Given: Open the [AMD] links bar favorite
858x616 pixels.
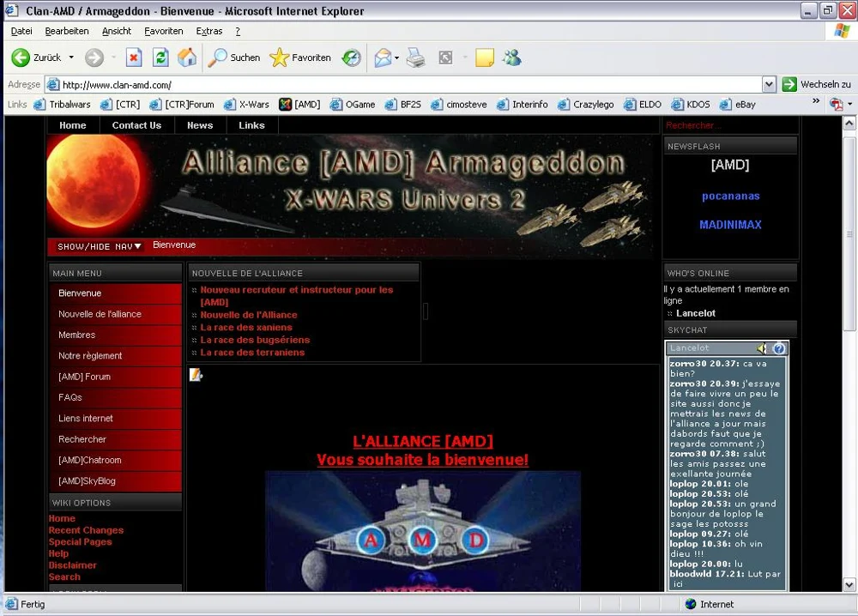Looking at the screenshot, I should [x=299, y=105].
